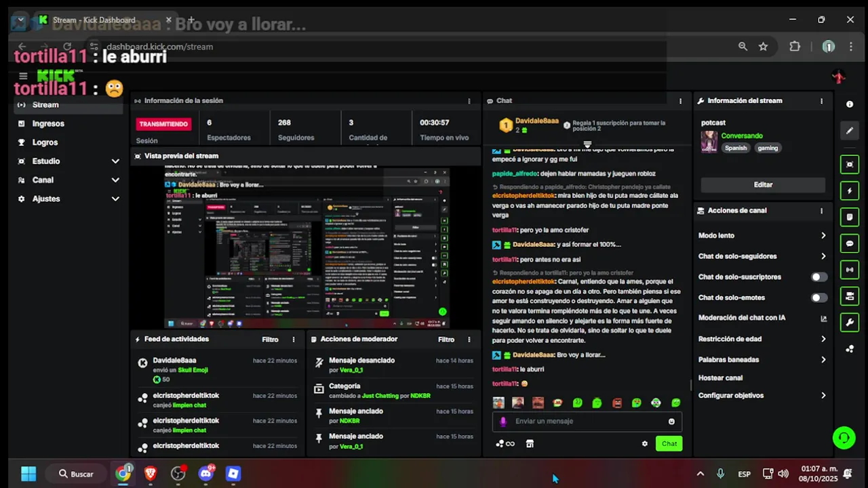Viewport: 868px width, 488px height.
Task: Open Acciones de moderador three-dot options
Action: pos(469,340)
